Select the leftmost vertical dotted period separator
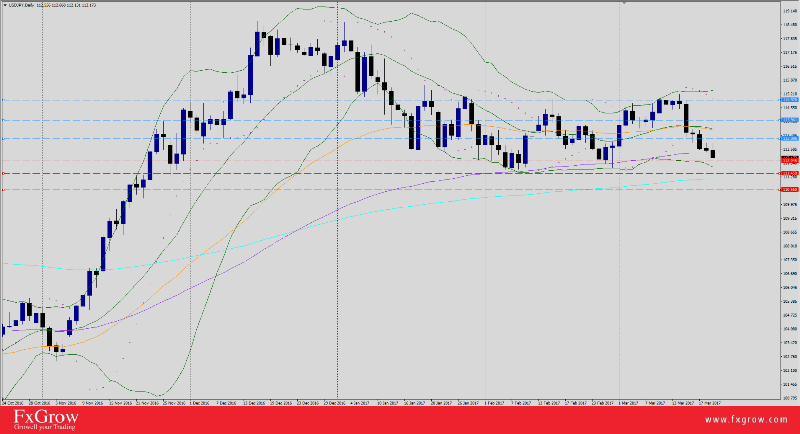 click(43, 200)
